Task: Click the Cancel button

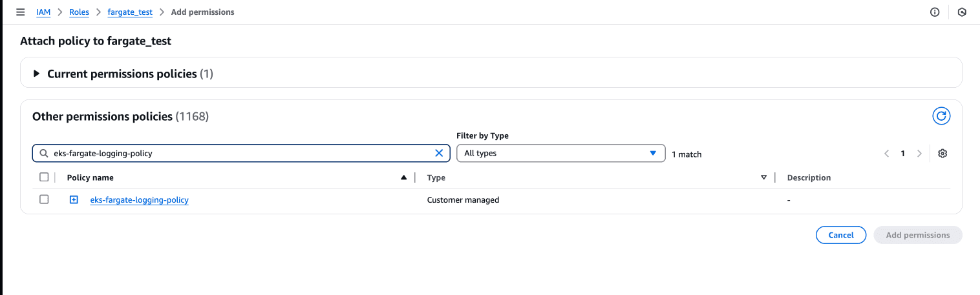Action: click(x=840, y=235)
